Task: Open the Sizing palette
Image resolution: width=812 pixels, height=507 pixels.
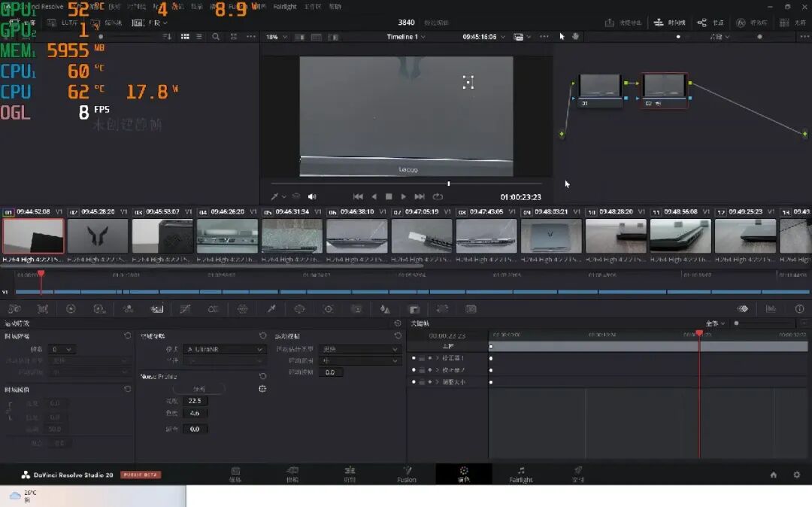Action: (x=442, y=309)
